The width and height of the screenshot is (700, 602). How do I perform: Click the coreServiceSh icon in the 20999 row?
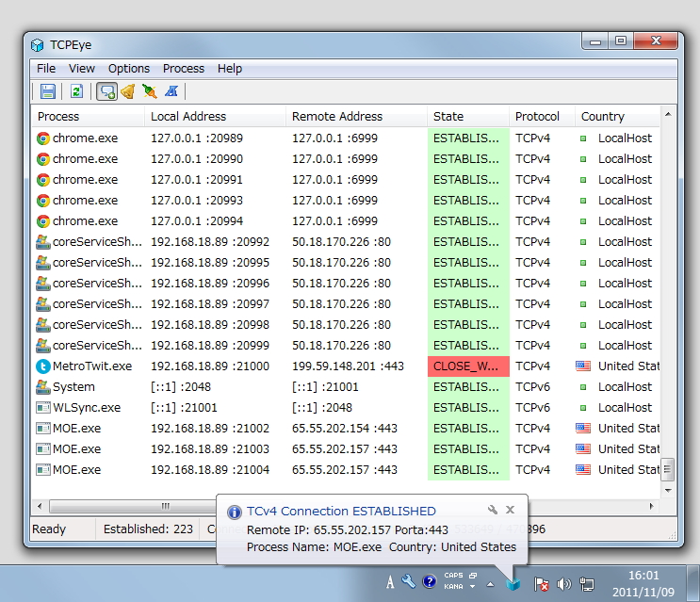pyautogui.click(x=42, y=346)
